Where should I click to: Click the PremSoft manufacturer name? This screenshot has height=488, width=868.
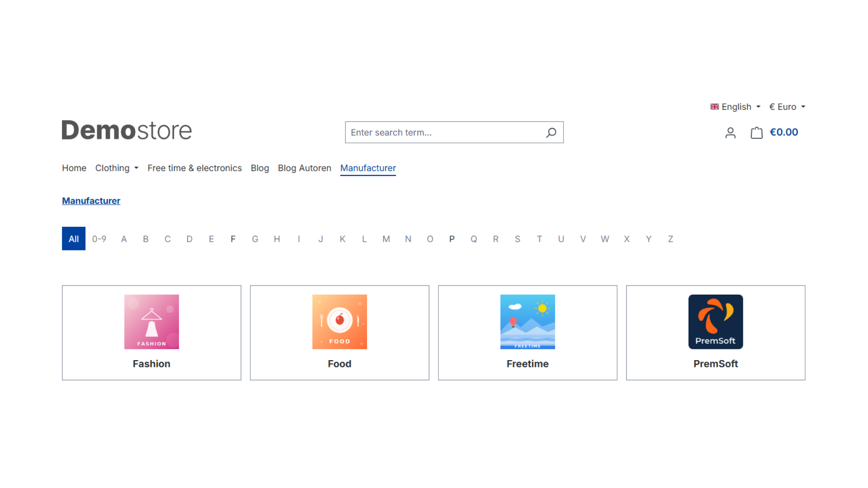716,364
